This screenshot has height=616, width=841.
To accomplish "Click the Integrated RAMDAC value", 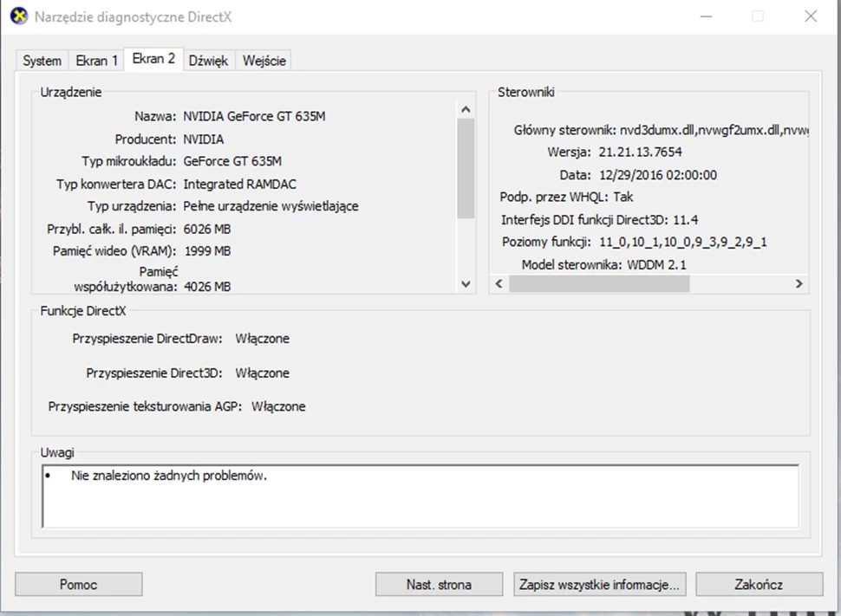I will (x=240, y=185).
